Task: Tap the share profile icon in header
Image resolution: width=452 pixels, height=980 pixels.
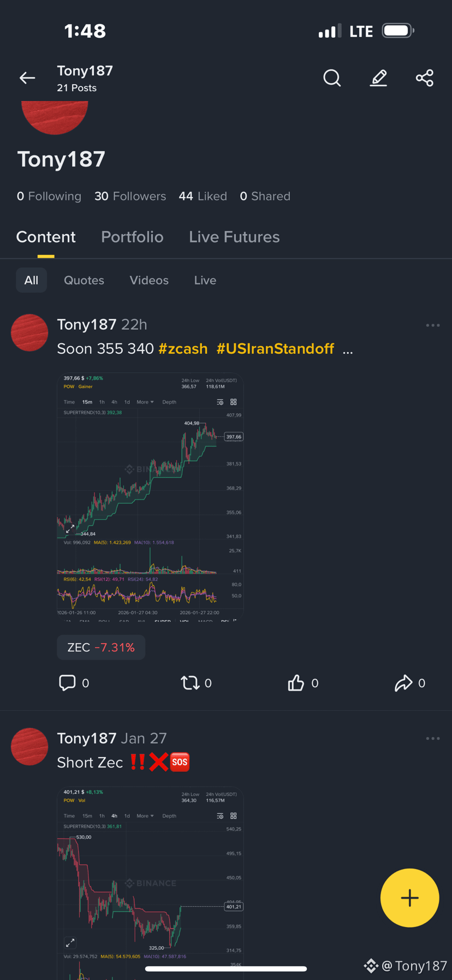Action: pyautogui.click(x=425, y=78)
